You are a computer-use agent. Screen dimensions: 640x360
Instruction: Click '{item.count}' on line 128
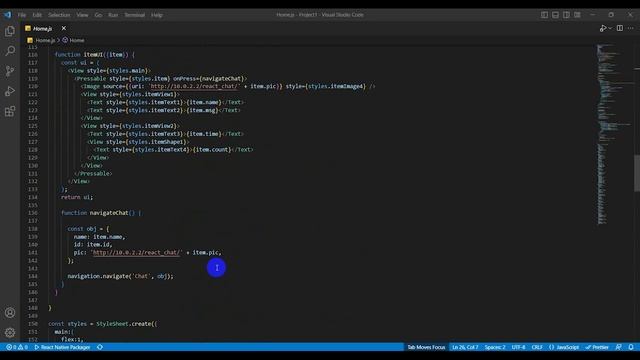[x=212, y=150]
